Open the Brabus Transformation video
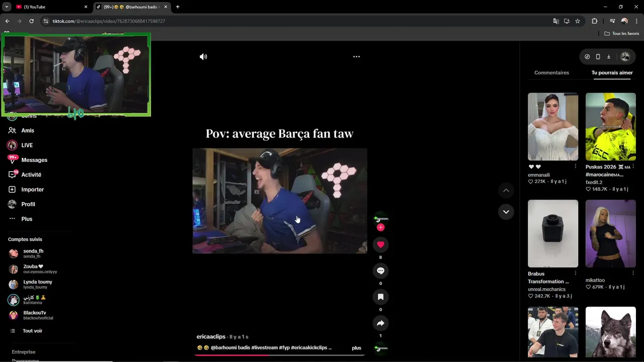The width and height of the screenshot is (644, 362). coord(553,233)
